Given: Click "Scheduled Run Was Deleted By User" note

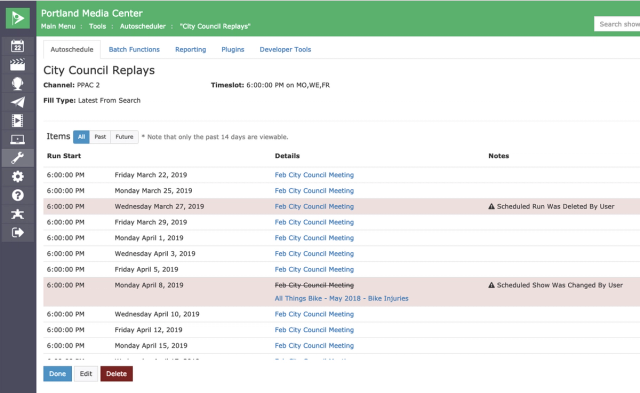Looking at the screenshot, I should [x=556, y=206].
